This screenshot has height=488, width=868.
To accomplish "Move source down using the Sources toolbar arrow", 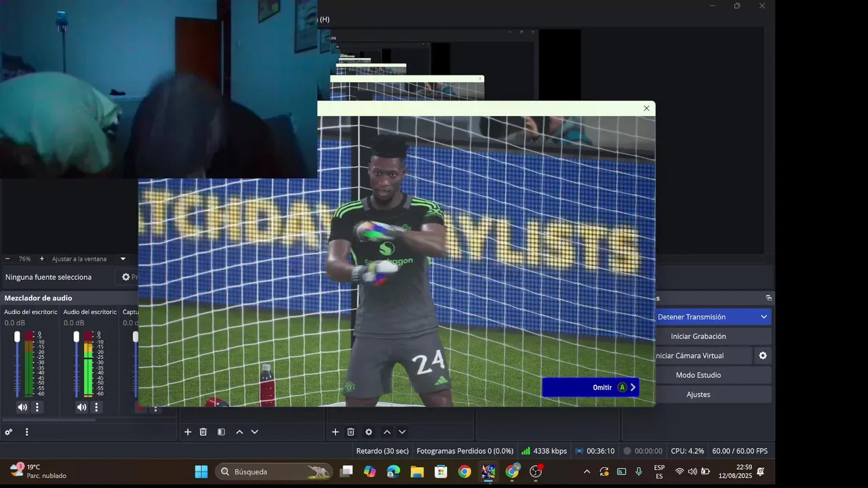I will coord(402,432).
